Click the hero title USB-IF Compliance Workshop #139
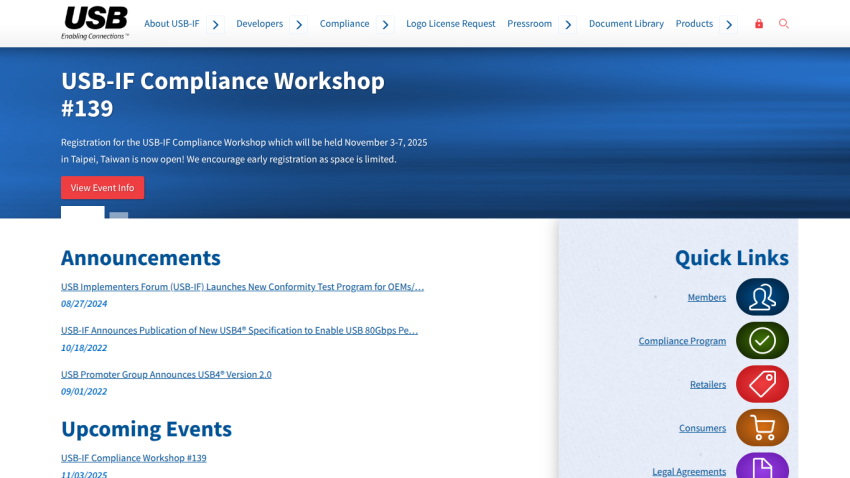 [223, 94]
